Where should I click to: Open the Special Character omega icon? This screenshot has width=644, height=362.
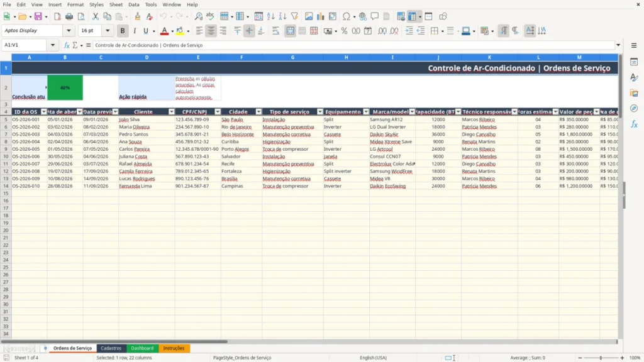click(x=347, y=16)
